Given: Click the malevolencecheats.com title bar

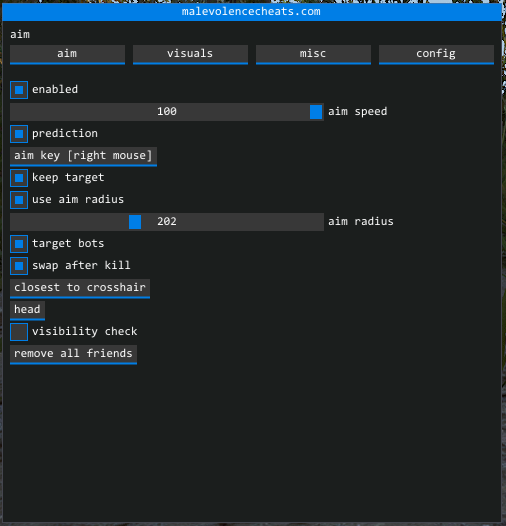Looking at the screenshot, I should [252, 12].
